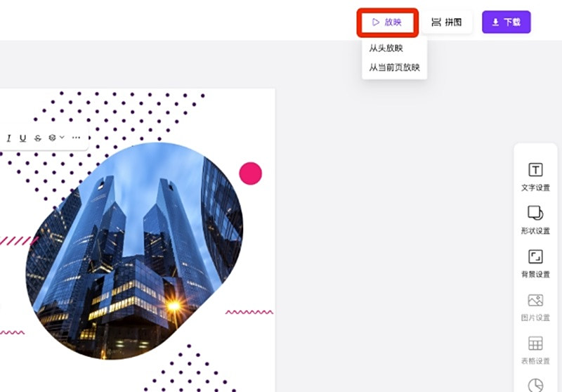Select the pink circle shape
The width and height of the screenshot is (562, 392).
[x=251, y=174]
